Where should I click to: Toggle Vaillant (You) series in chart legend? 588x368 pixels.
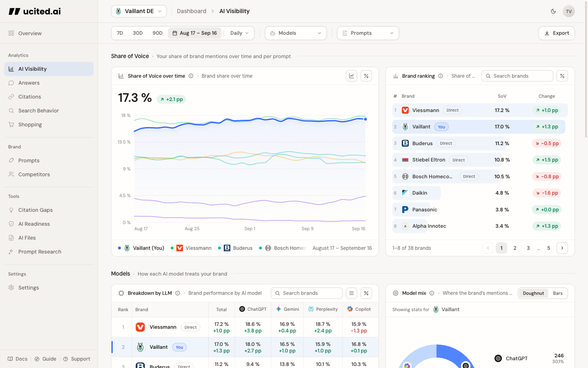coord(141,248)
